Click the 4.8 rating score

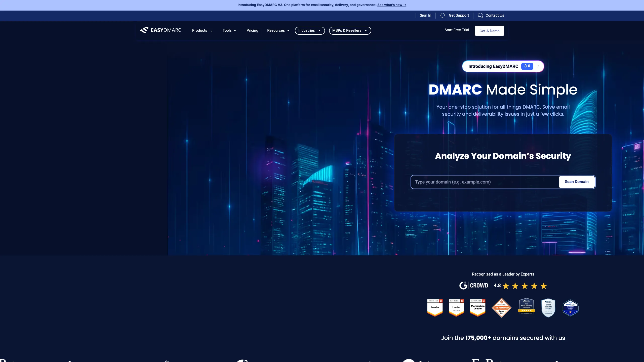[x=497, y=286]
